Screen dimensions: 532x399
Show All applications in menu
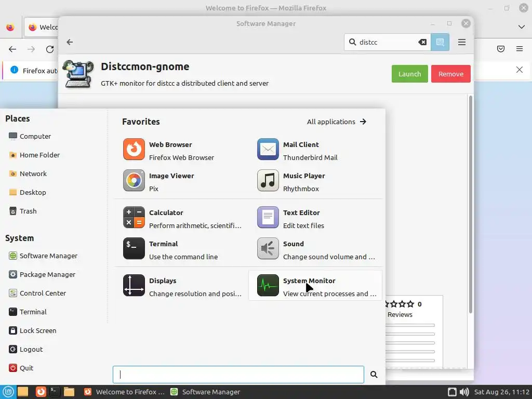click(x=337, y=122)
